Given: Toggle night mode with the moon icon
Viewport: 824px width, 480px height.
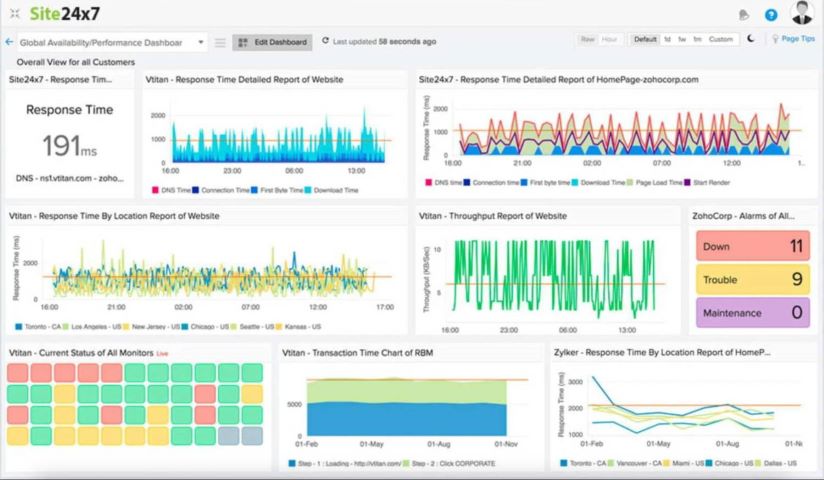Looking at the screenshot, I should tap(751, 38).
